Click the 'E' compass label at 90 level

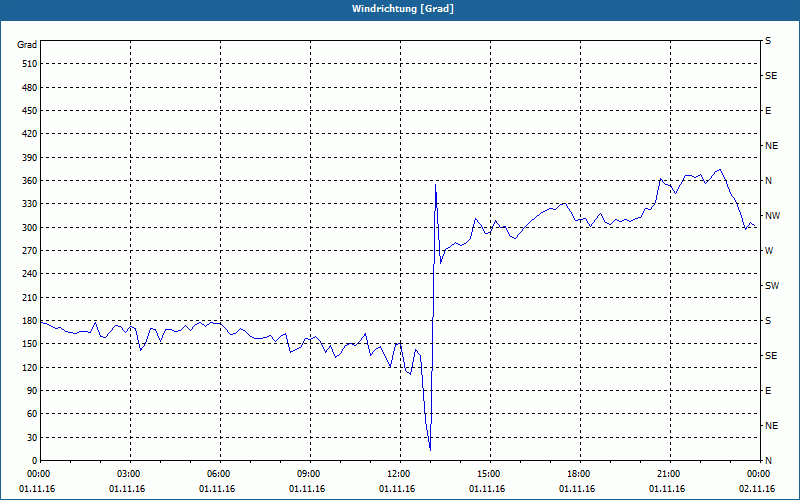[768, 391]
